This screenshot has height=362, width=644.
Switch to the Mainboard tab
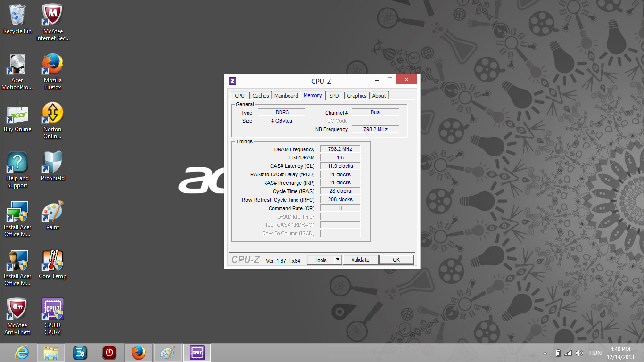[x=286, y=96]
